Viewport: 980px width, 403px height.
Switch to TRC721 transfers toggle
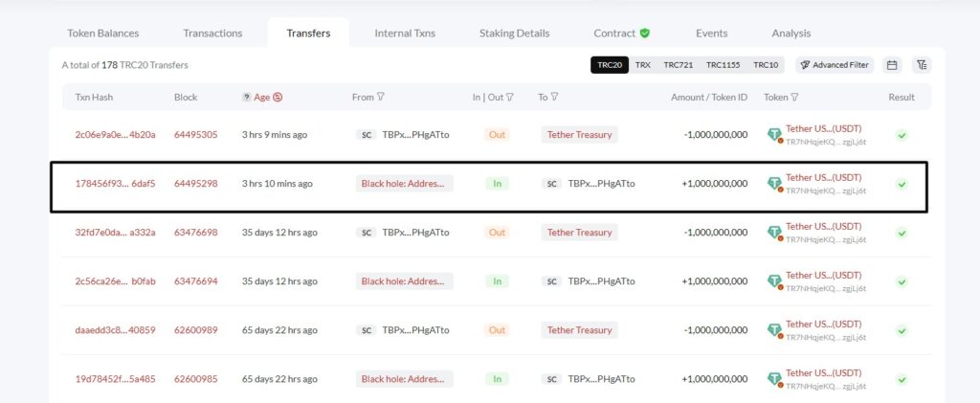pyautogui.click(x=679, y=65)
